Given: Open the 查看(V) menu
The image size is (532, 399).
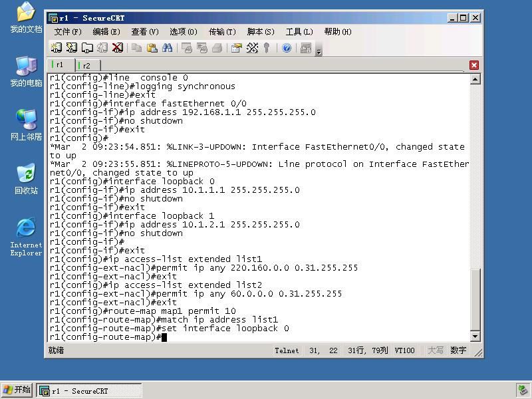Looking at the screenshot, I should tap(145, 32).
